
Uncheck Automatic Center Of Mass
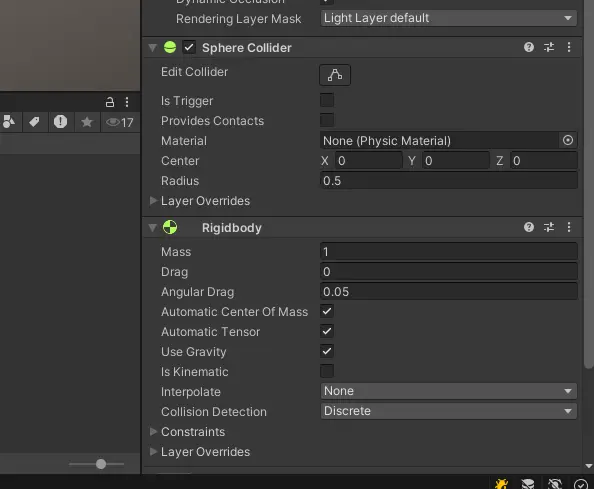pos(327,311)
